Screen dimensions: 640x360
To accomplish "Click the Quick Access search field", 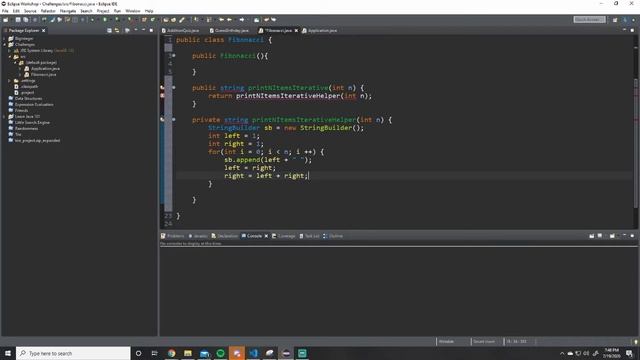I will click(x=589, y=20).
